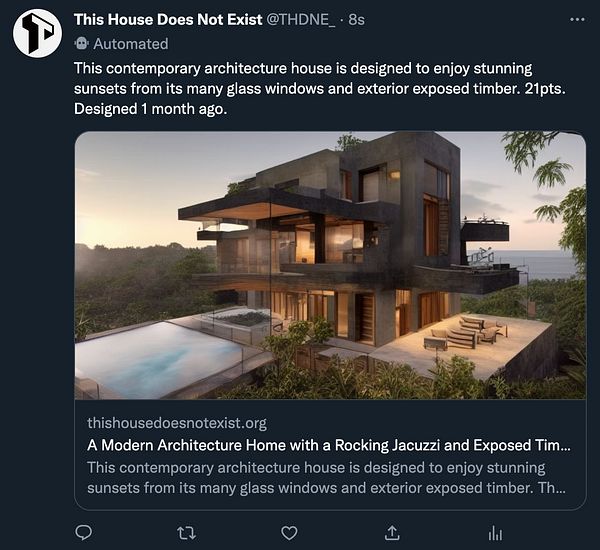600x550 pixels.
Task: Open the share upload arrow icon
Action: (x=392, y=532)
